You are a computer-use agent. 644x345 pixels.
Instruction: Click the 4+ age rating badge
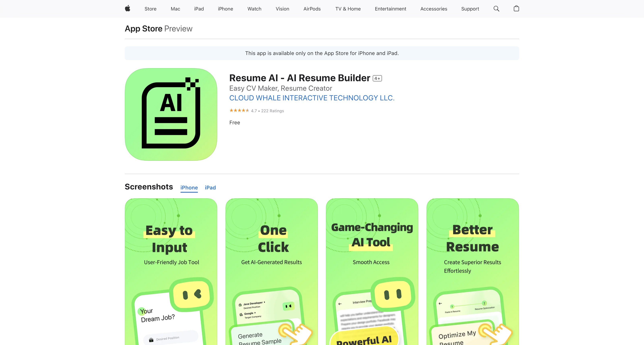[377, 78]
